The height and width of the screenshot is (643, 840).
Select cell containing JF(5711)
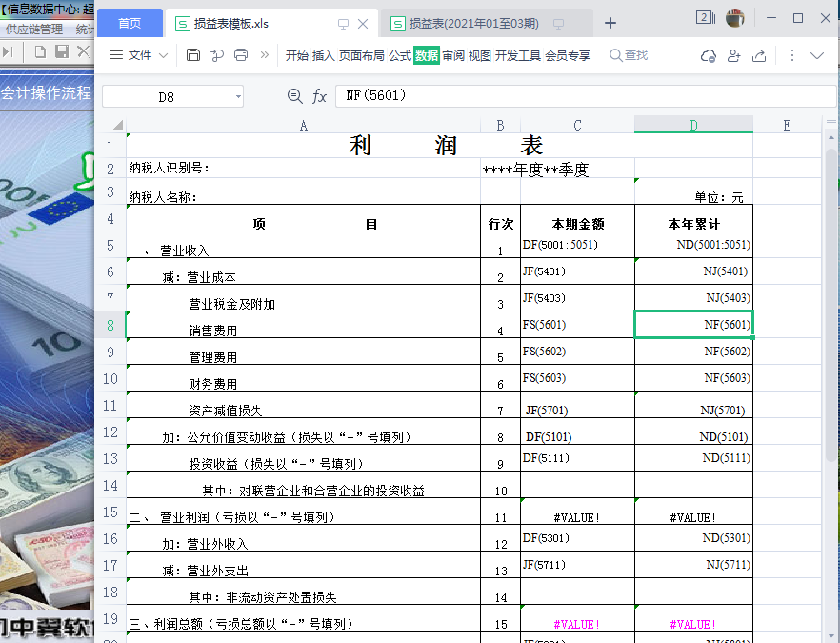(x=577, y=565)
